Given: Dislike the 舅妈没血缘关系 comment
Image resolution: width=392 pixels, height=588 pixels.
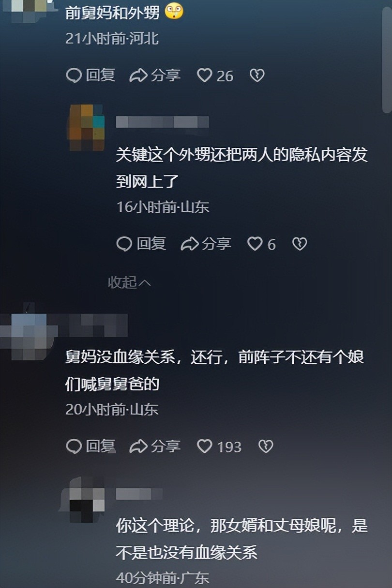Looking at the screenshot, I should point(266,446).
